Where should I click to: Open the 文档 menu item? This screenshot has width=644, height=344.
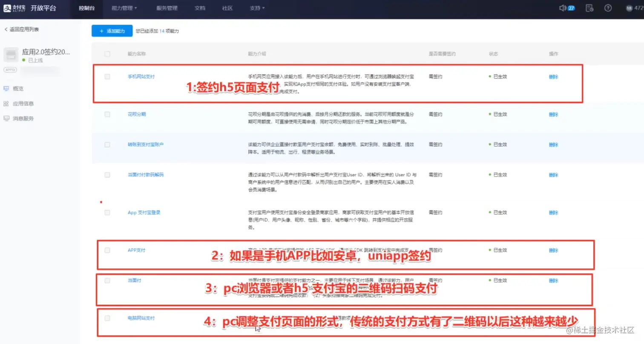200,8
